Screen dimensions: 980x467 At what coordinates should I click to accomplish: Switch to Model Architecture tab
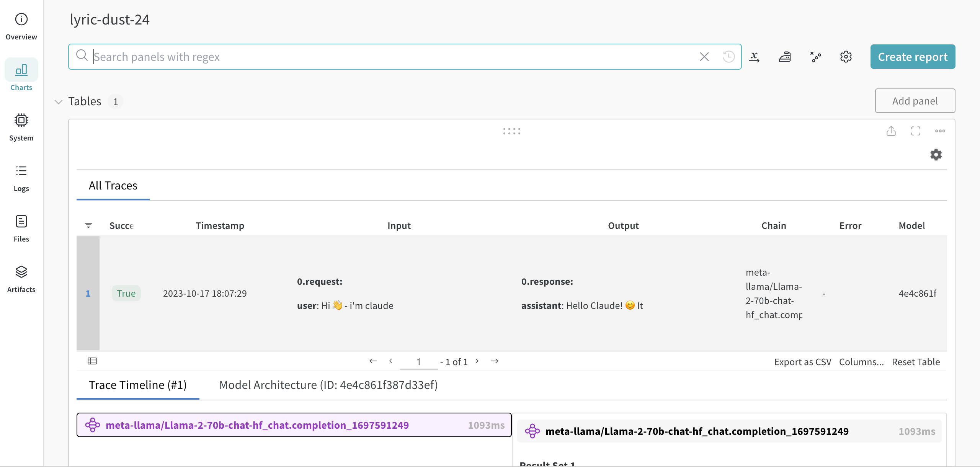[328, 385]
